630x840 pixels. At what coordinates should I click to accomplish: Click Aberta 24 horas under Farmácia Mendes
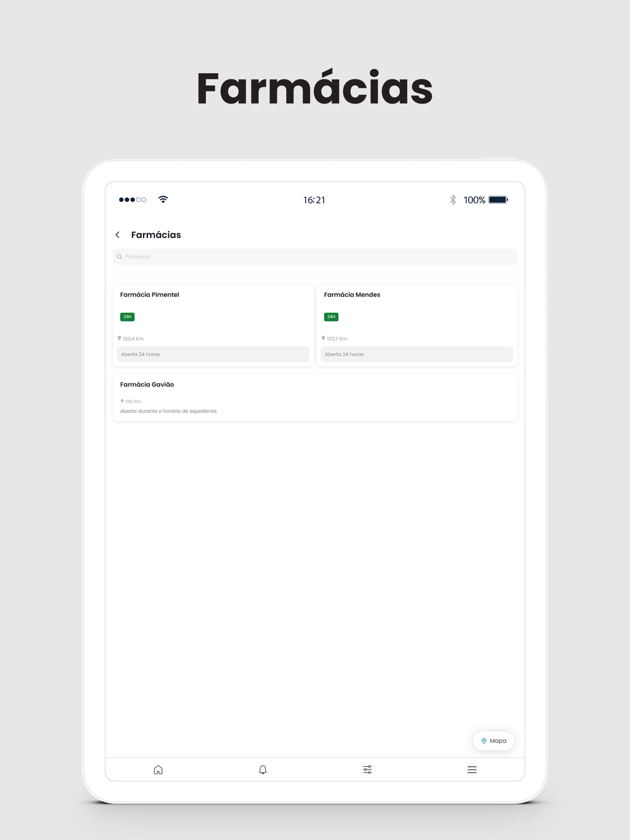click(417, 355)
